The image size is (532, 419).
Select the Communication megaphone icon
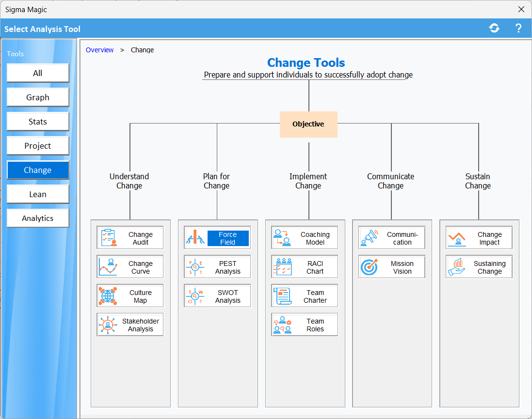[370, 238]
